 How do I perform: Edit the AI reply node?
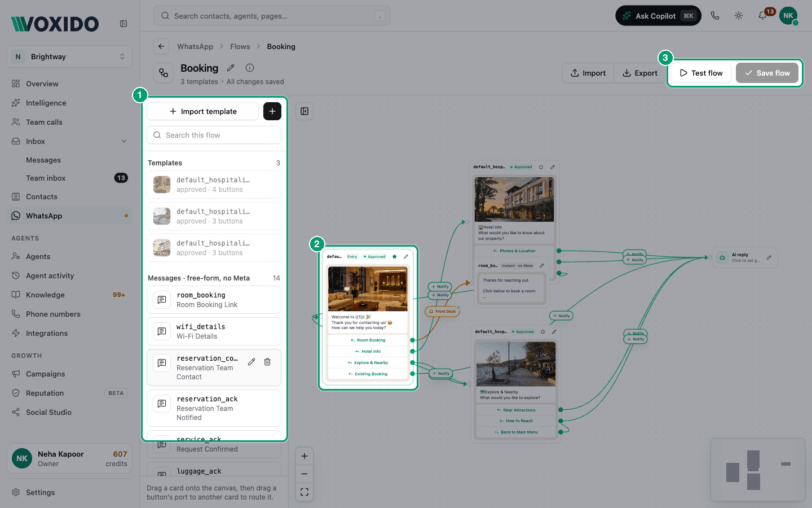pyautogui.click(x=769, y=257)
